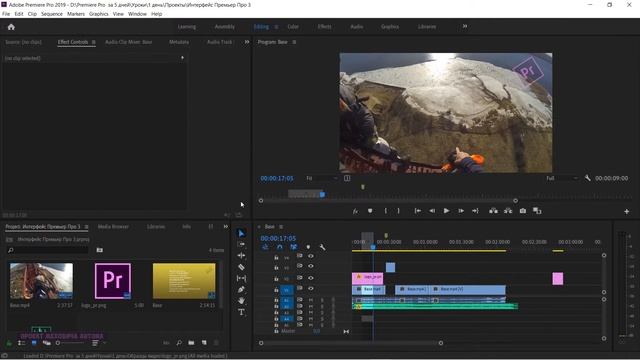640x360 pixels.
Task: Step forward one frame
Action: pos(461,211)
